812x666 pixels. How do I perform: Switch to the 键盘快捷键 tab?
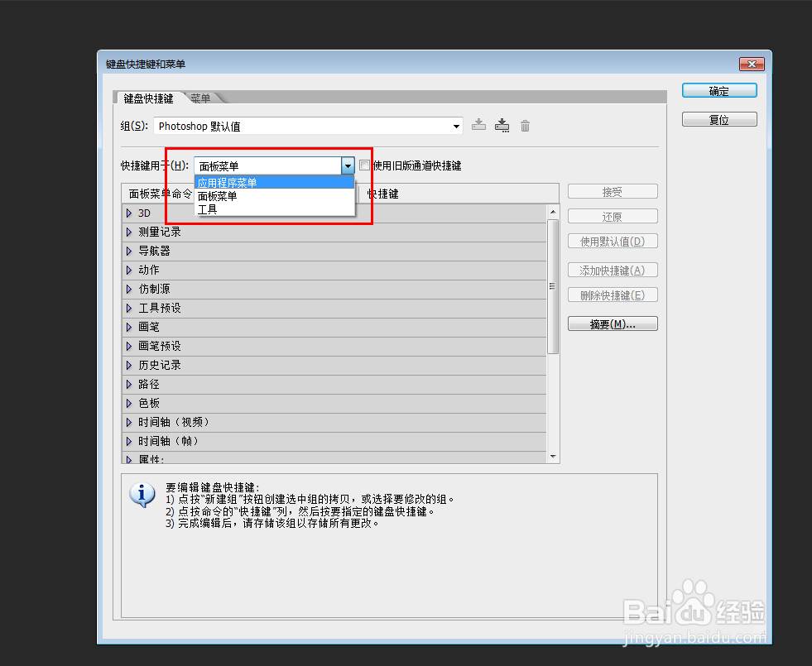click(148, 98)
